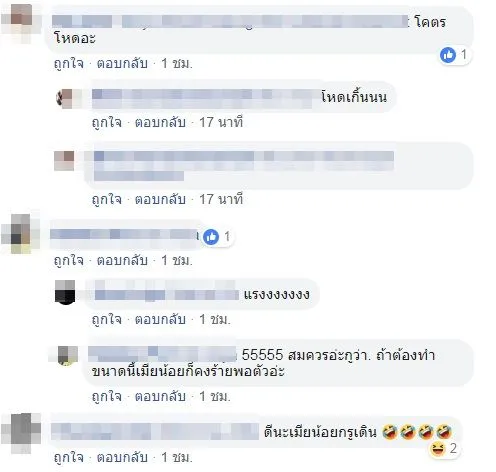Click the last laughing emoji in the ดีนะเมียน้อยกรูเดิน comment
The width and height of the screenshot is (496, 472).
tap(444, 432)
